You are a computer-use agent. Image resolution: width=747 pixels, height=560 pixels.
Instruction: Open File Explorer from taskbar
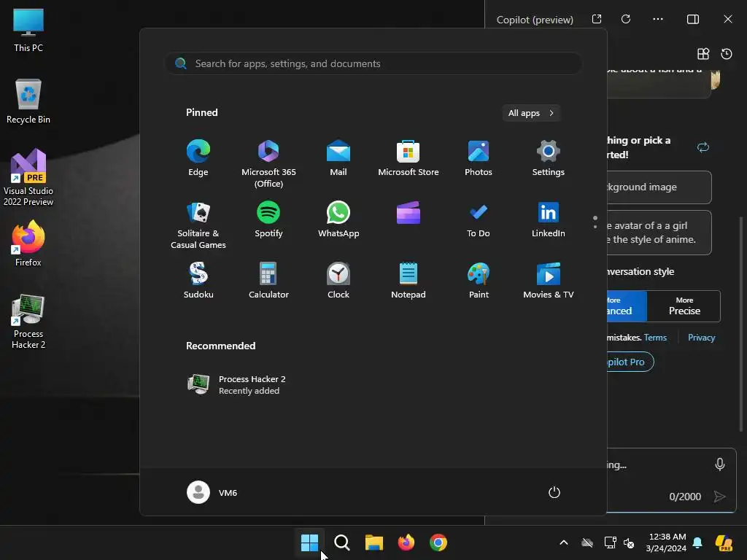pyautogui.click(x=374, y=542)
